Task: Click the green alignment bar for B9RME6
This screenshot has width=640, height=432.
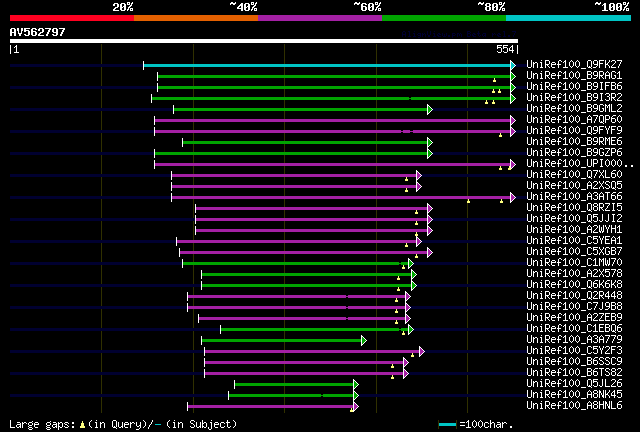Action: (305, 143)
